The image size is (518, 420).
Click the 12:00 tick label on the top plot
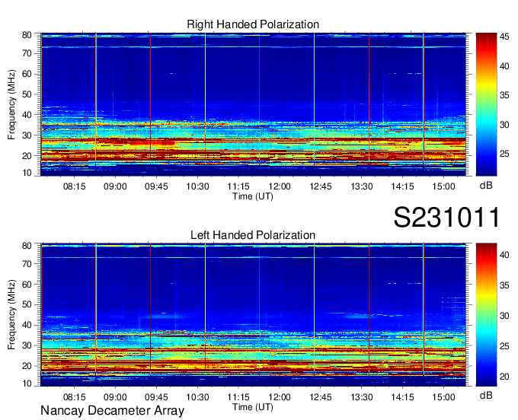(x=280, y=186)
